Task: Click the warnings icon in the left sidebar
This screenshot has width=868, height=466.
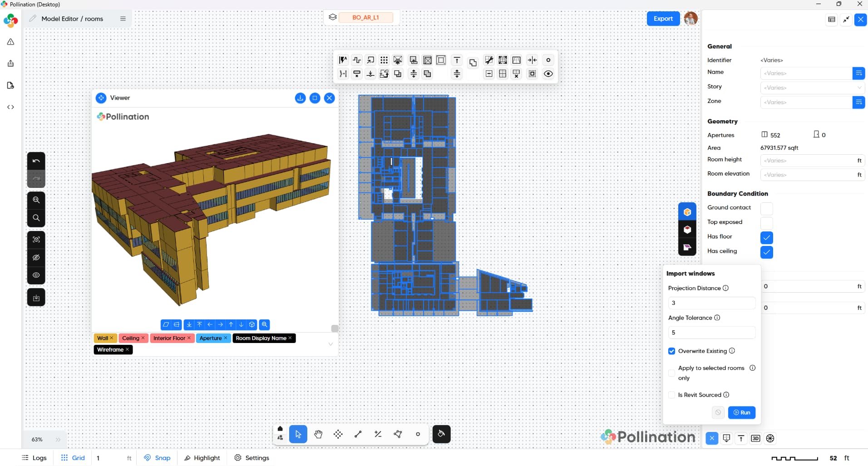Action: 10,41
